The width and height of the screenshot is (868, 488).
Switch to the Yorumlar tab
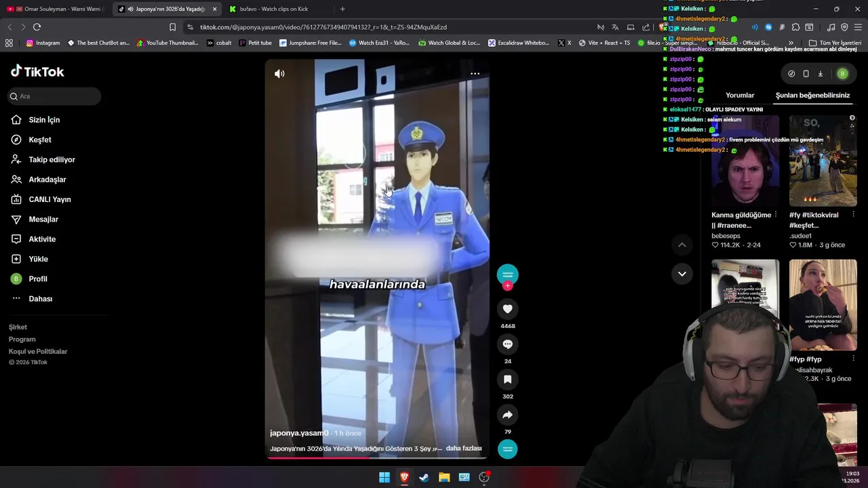coord(740,96)
